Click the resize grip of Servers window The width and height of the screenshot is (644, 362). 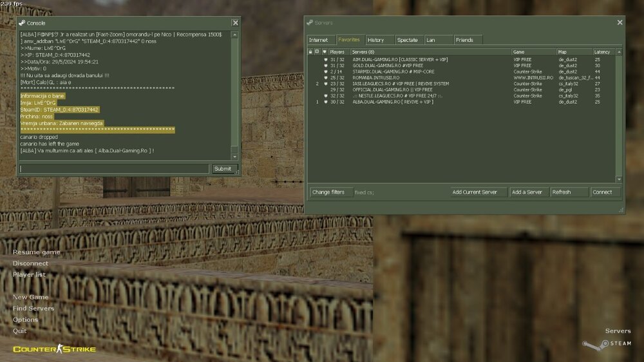tap(621, 210)
